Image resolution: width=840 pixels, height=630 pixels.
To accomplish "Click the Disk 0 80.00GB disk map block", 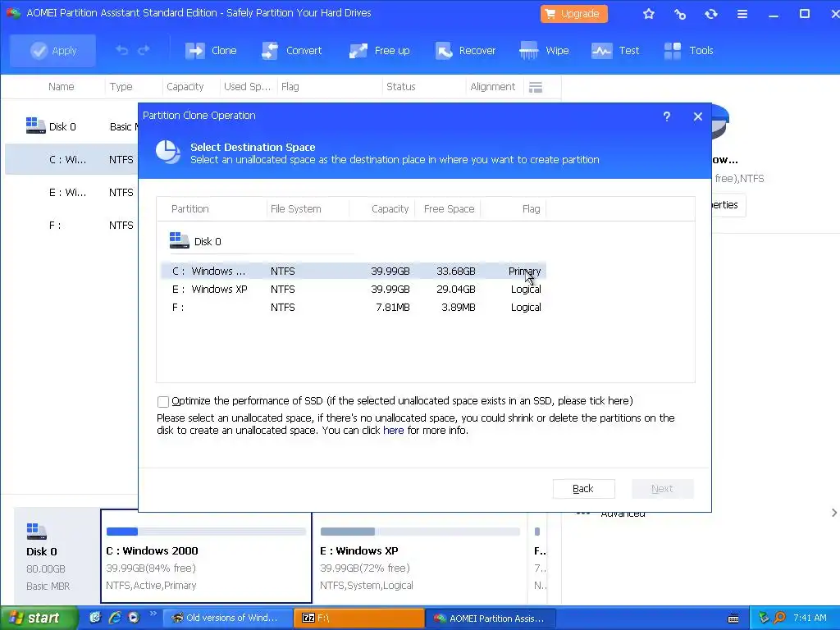I will (x=57, y=556).
